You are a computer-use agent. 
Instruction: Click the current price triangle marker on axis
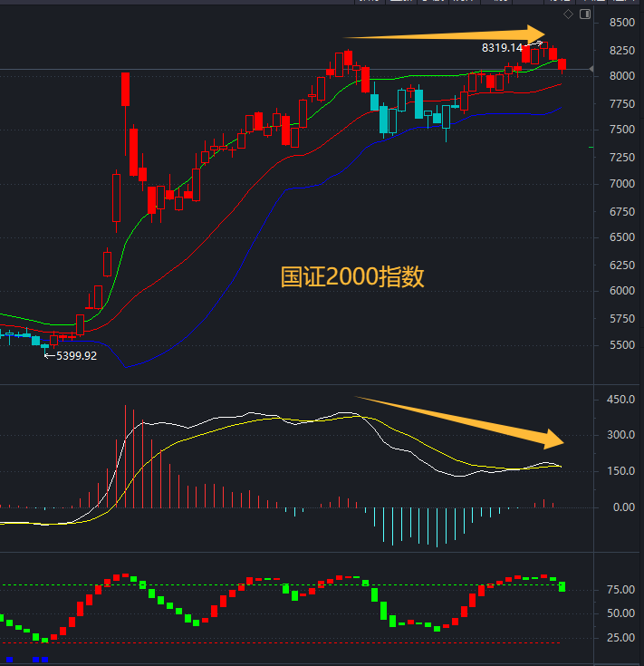click(x=591, y=69)
